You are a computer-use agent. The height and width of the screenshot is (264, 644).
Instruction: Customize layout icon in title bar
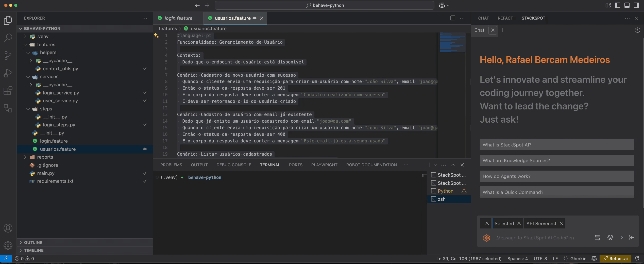coord(608,5)
